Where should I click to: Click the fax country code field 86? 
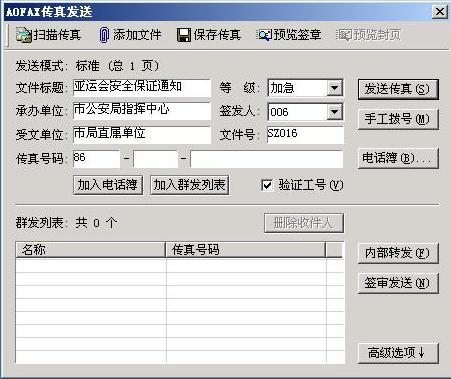coord(96,159)
